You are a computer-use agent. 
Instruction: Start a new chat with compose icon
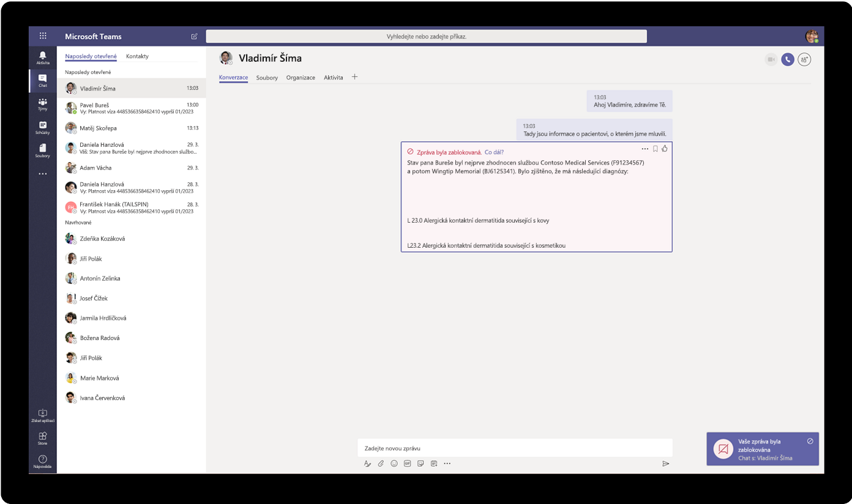point(194,37)
